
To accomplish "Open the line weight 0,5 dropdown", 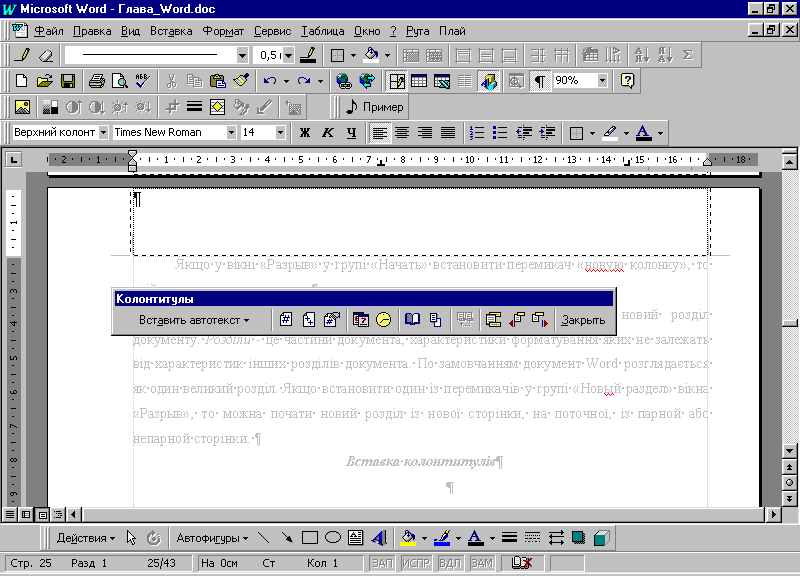I will coord(289,55).
